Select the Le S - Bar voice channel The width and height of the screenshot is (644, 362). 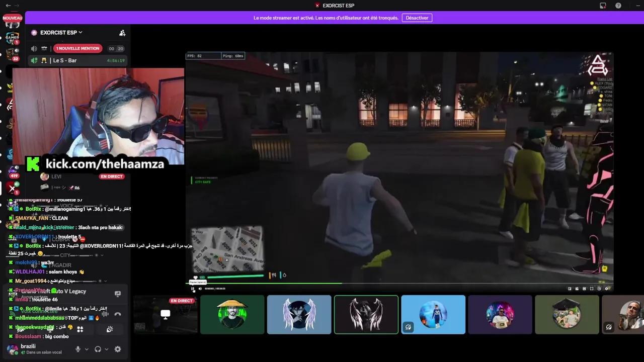pos(78,60)
